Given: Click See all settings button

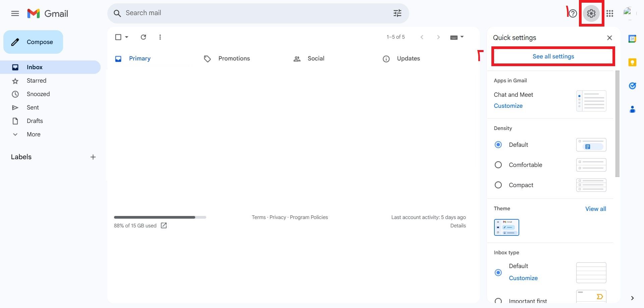Looking at the screenshot, I should [553, 56].
